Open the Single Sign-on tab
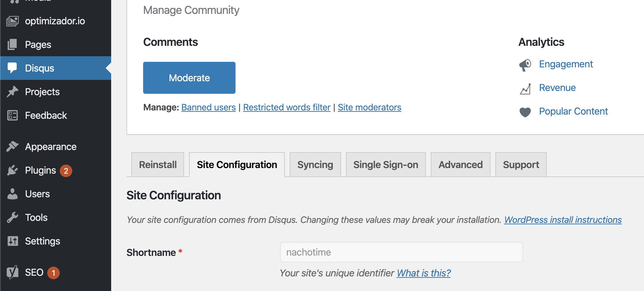This screenshot has width=644, height=291. click(386, 165)
